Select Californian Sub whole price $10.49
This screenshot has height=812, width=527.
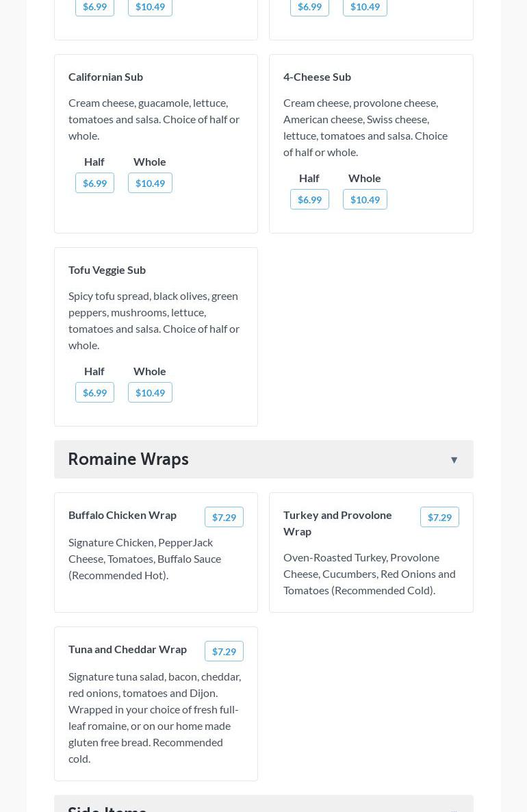click(x=150, y=183)
